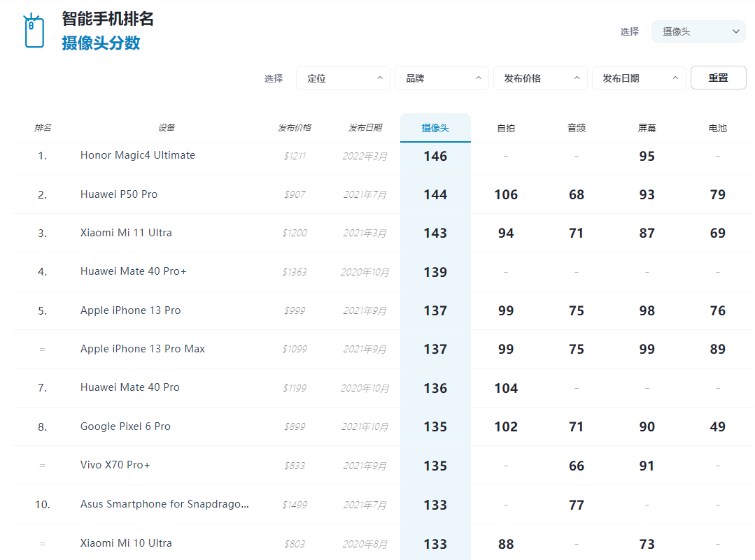755x560 pixels.
Task: Click the 音频 audio column header
Action: tap(576, 127)
